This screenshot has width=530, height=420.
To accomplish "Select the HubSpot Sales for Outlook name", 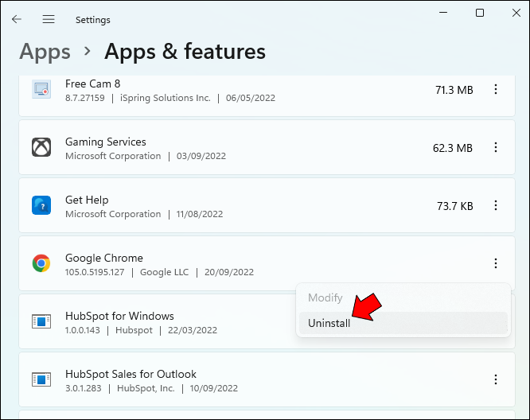I will [x=131, y=374].
